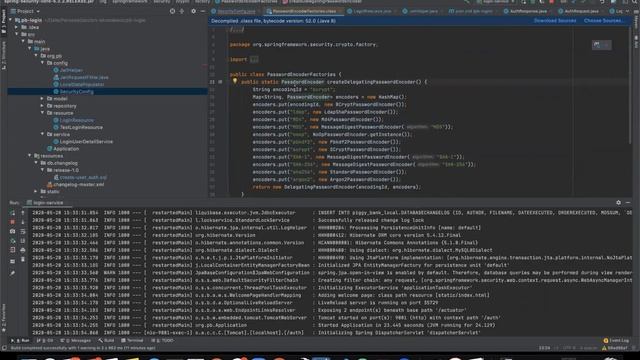Expand the model package
640x360 pixels.
pyautogui.click(x=42, y=99)
